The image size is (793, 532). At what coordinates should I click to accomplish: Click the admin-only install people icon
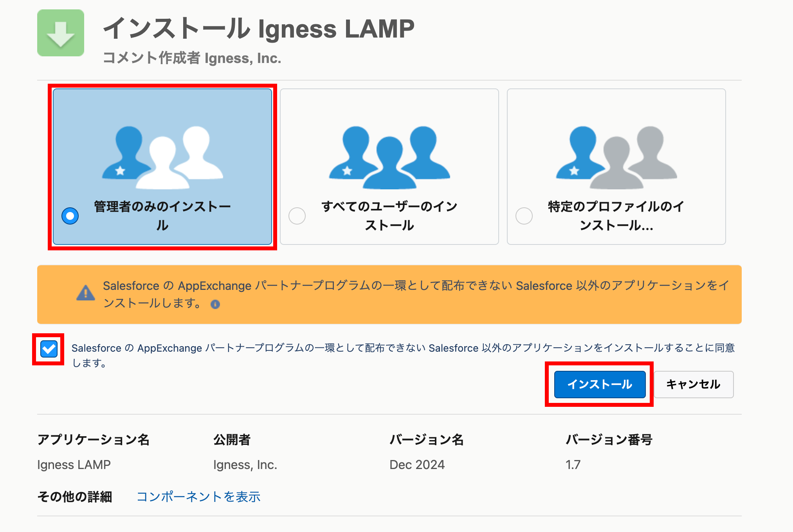point(162,156)
